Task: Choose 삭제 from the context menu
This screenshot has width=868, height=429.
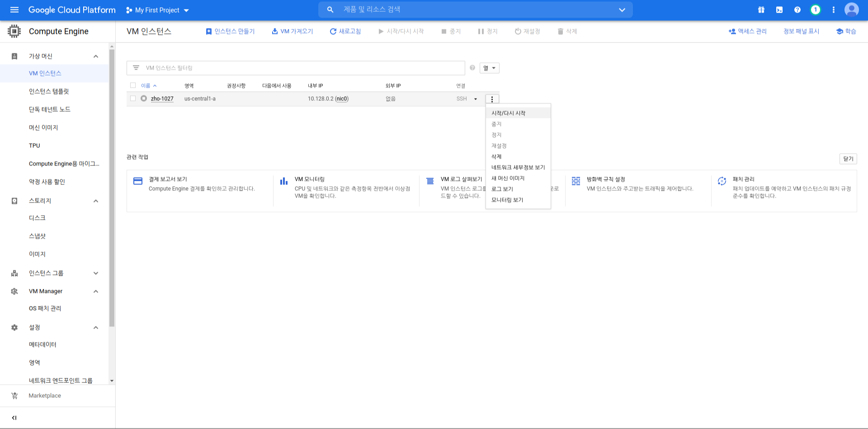Action: coord(518,156)
